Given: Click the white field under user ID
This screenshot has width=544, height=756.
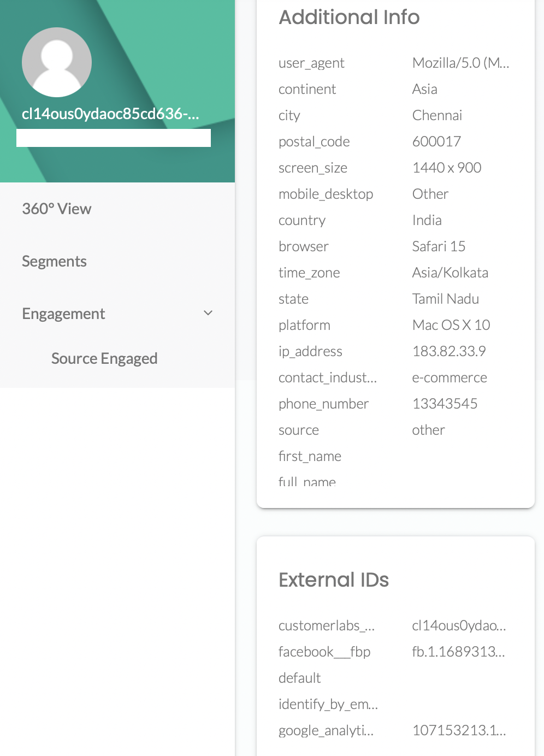Looking at the screenshot, I should tap(114, 138).
